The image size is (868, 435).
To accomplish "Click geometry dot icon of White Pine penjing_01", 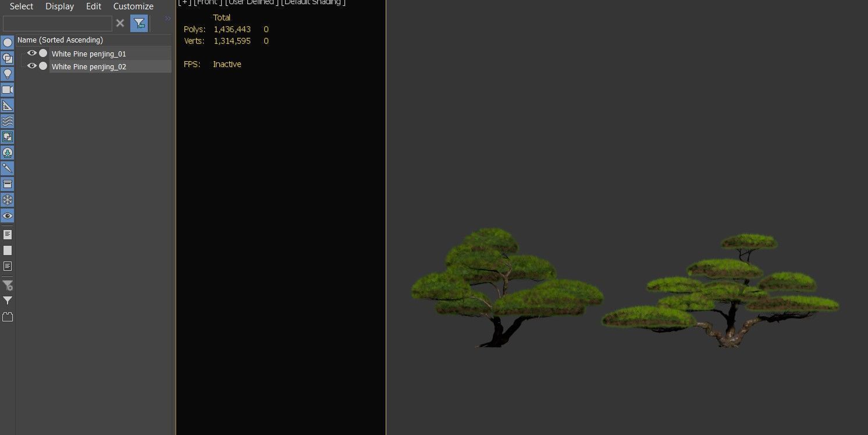I will (43, 53).
